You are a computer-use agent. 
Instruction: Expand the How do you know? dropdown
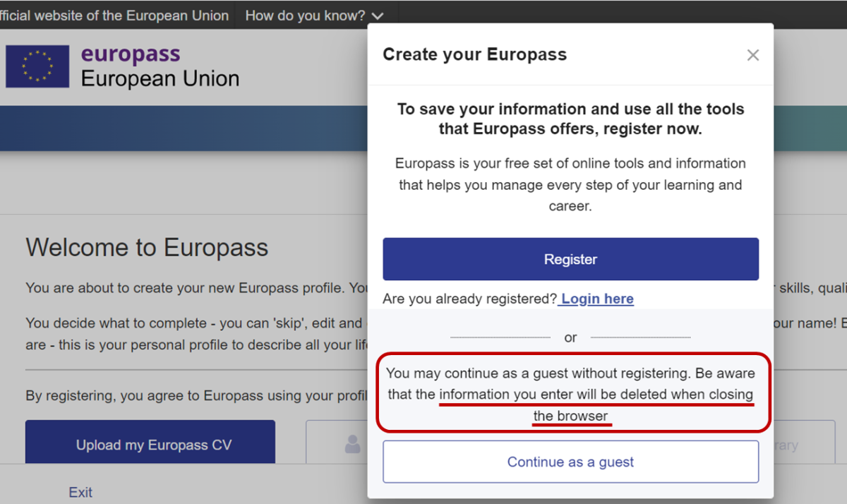(x=314, y=16)
